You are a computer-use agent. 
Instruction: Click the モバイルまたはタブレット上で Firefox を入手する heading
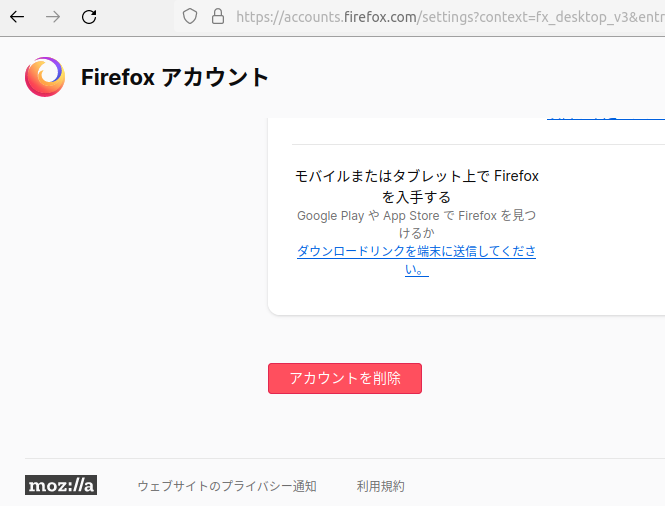point(416,186)
